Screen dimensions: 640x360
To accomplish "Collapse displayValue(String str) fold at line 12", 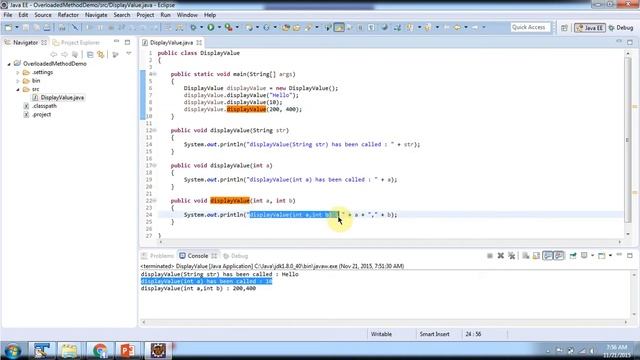I will [x=155, y=131].
